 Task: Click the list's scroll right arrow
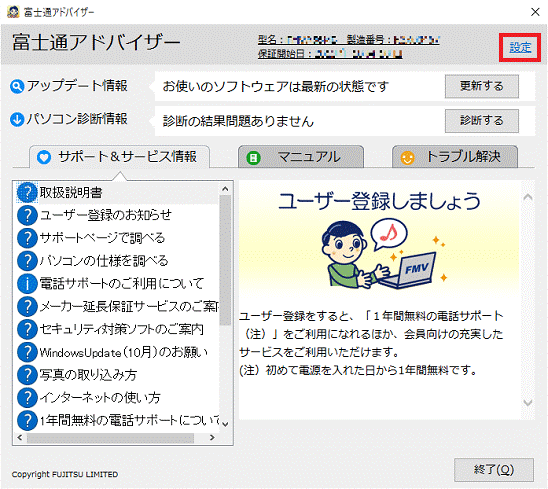coord(212,438)
